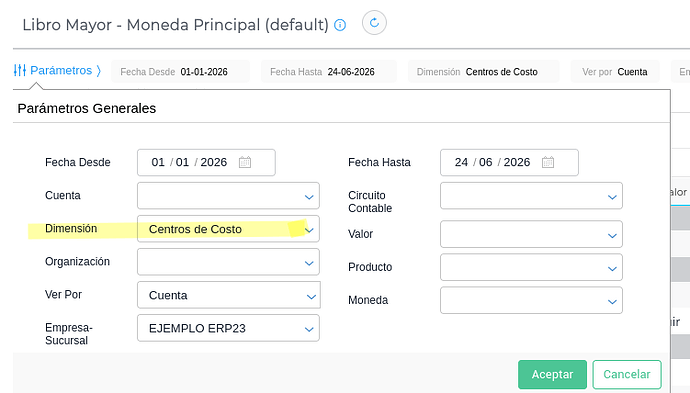Click the Aceptar button
Image resolution: width=690 pixels, height=393 pixels.
[x=552, y=375]
